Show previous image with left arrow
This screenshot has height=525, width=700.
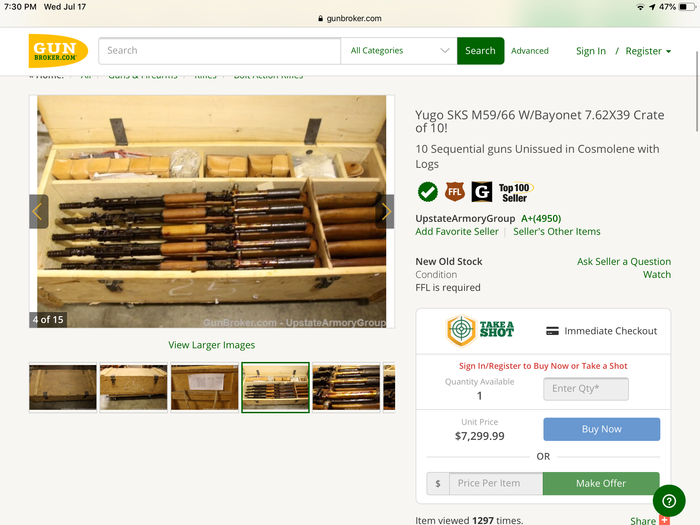[x=38, y=211]
